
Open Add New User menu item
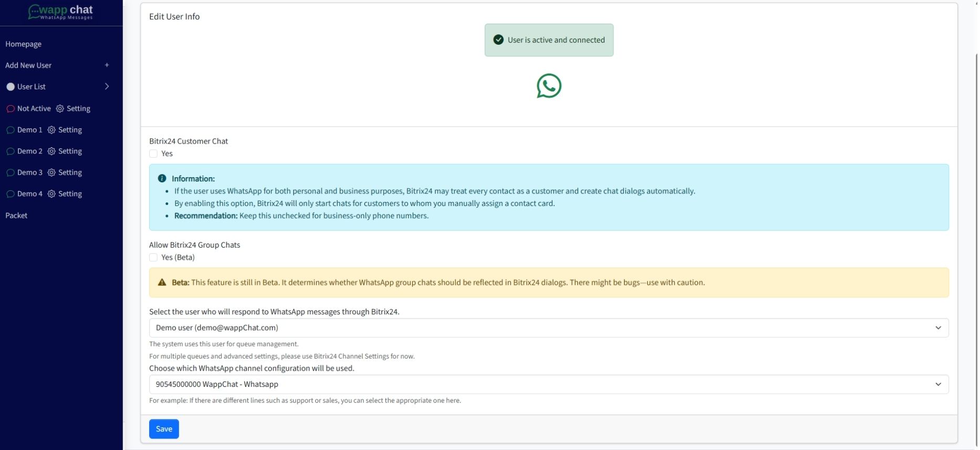(28, 65)
